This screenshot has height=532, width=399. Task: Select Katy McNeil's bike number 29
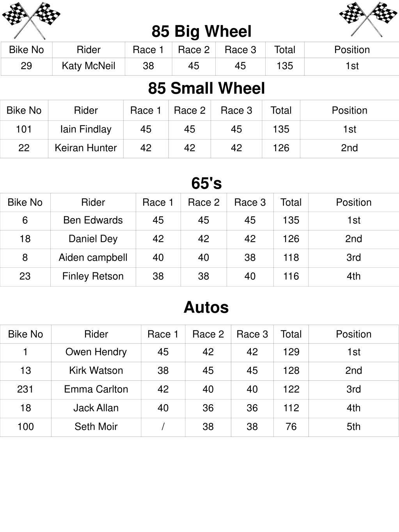[x=26, y=66]
